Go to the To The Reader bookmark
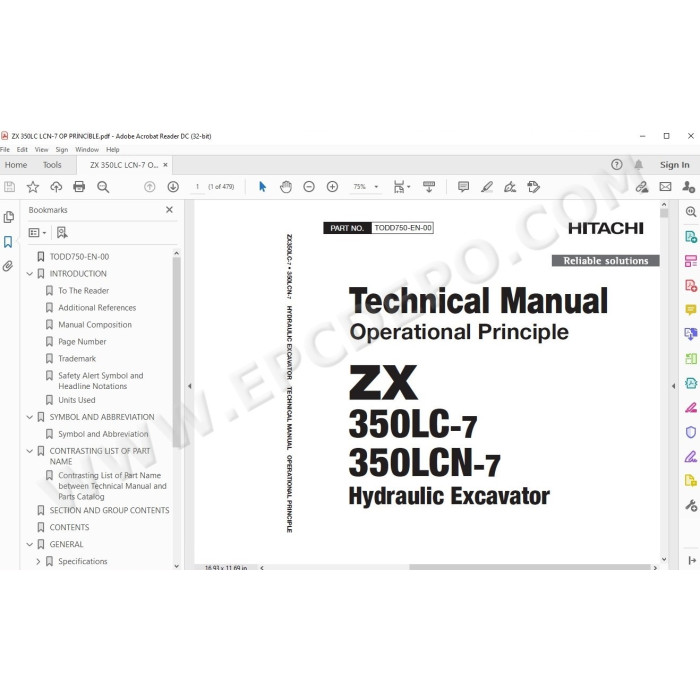700x700 pixels. pyautogui.click(x=83, y=291)
